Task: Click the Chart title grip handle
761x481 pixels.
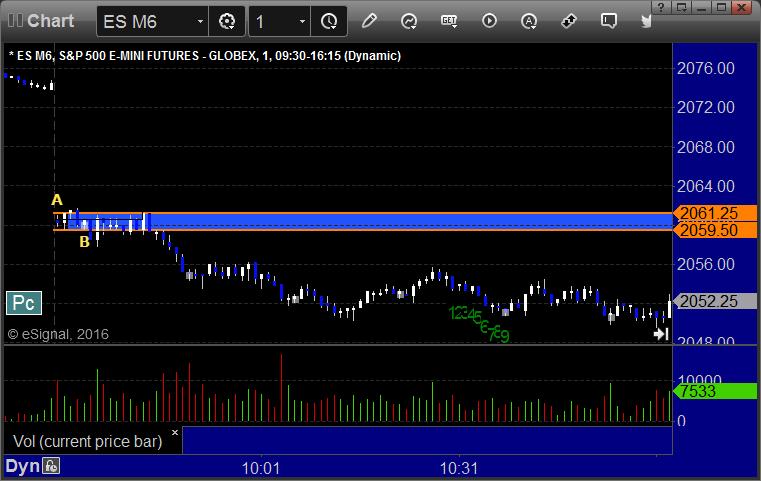Action: coord(15,20)
